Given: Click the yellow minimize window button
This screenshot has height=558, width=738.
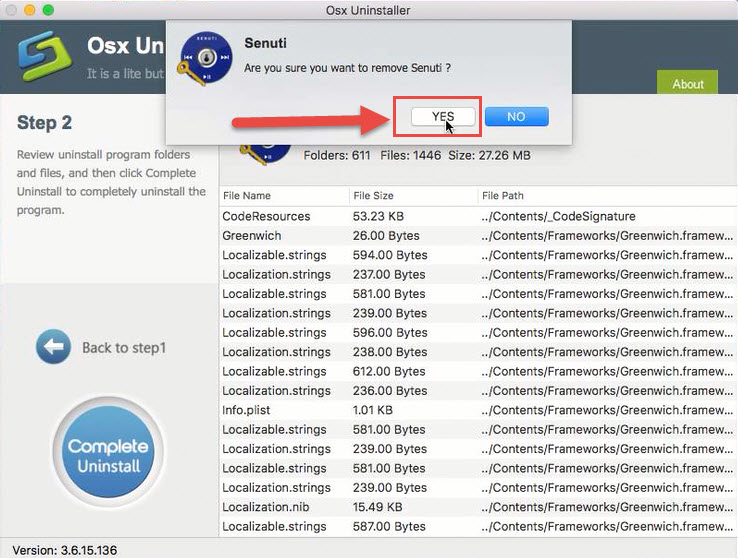Looking at the screenshot, I should click(30, 11).
